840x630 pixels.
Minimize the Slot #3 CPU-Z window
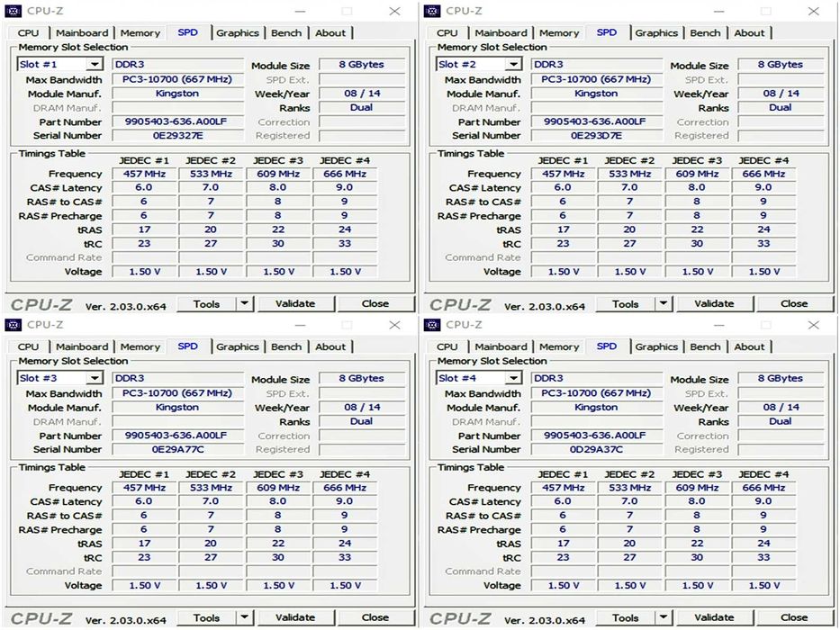(300, 325)
